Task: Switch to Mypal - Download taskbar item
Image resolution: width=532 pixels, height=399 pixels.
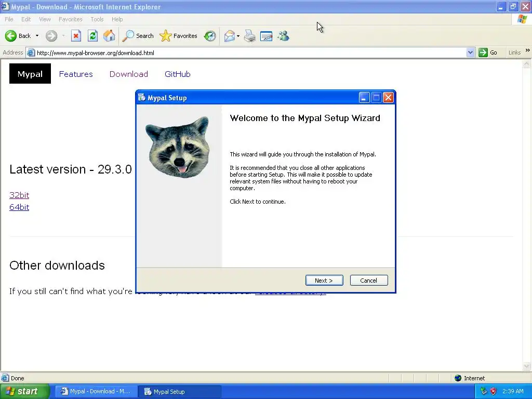Action: coord(96,391)
